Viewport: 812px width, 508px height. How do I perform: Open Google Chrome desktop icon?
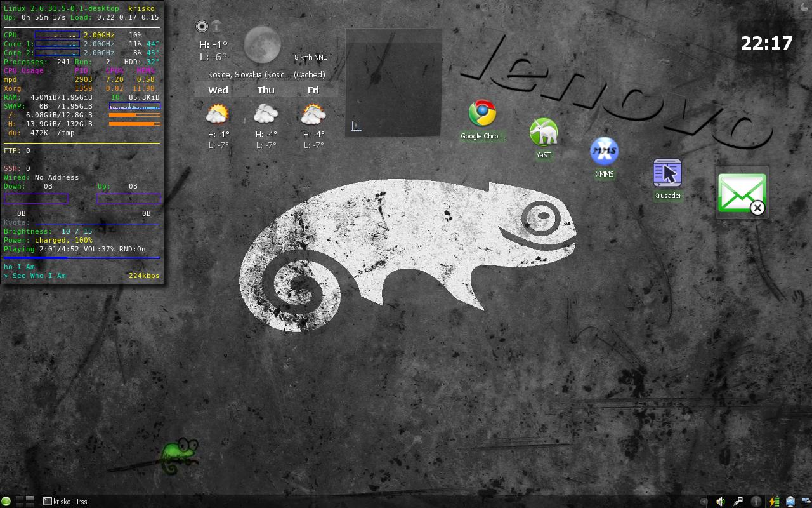tap(482, 114)
